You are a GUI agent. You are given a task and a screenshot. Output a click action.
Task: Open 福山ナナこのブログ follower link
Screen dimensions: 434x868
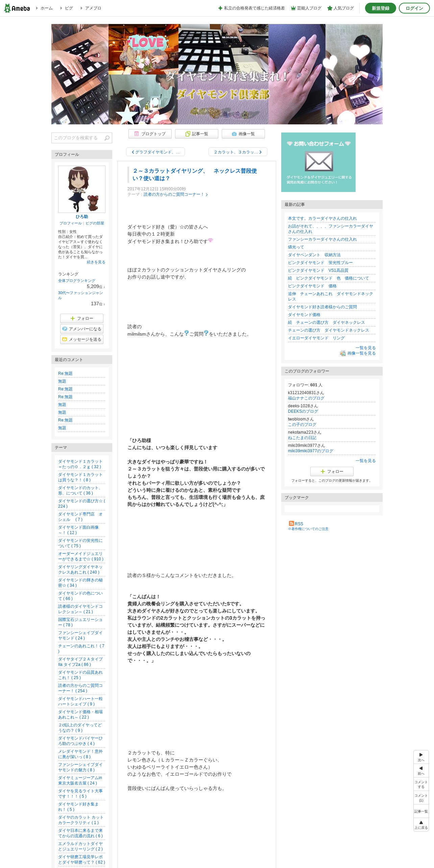coord(306,398)
